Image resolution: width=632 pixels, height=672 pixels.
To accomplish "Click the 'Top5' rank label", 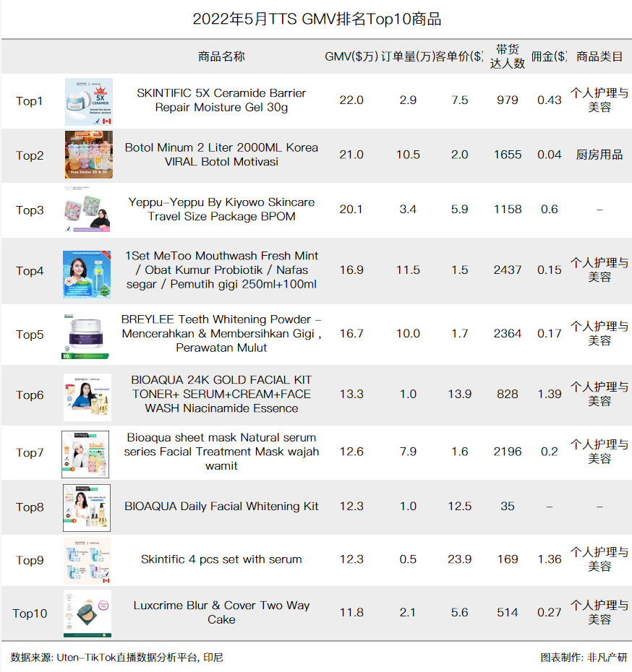I will coord(30,335).
